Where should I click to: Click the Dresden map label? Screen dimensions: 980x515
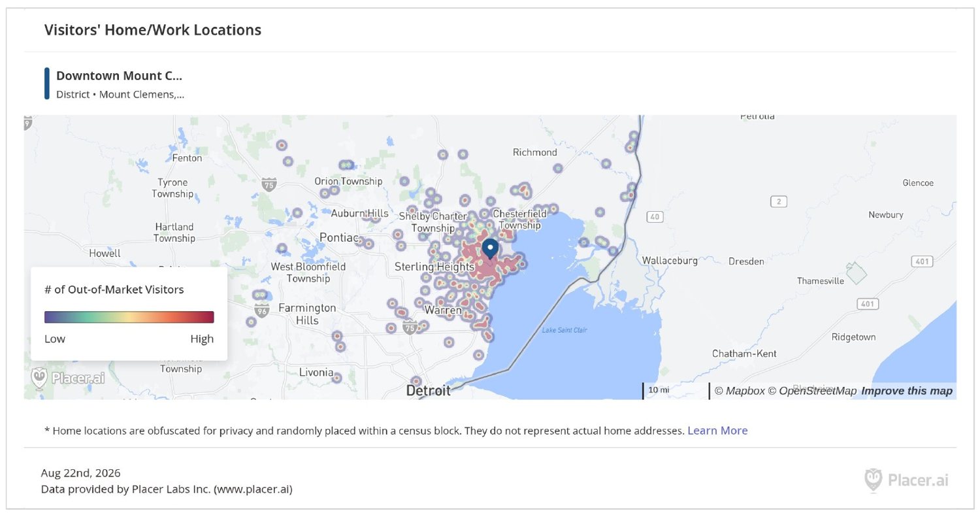pyautogui.click(x=746, y=261)
